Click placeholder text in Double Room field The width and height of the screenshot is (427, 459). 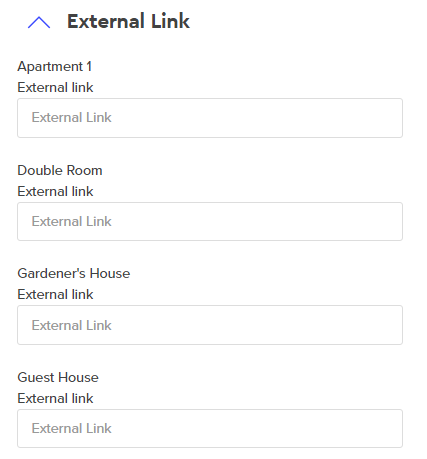[71, 221]
